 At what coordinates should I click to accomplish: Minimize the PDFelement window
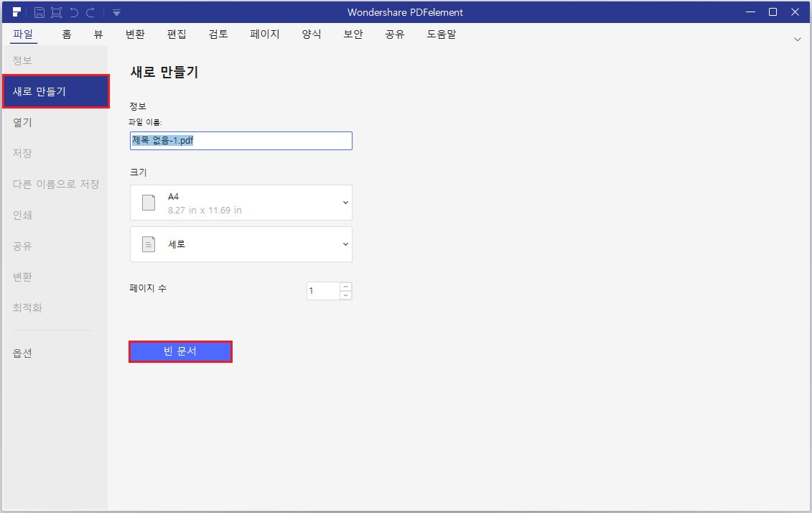click(750, 12)
